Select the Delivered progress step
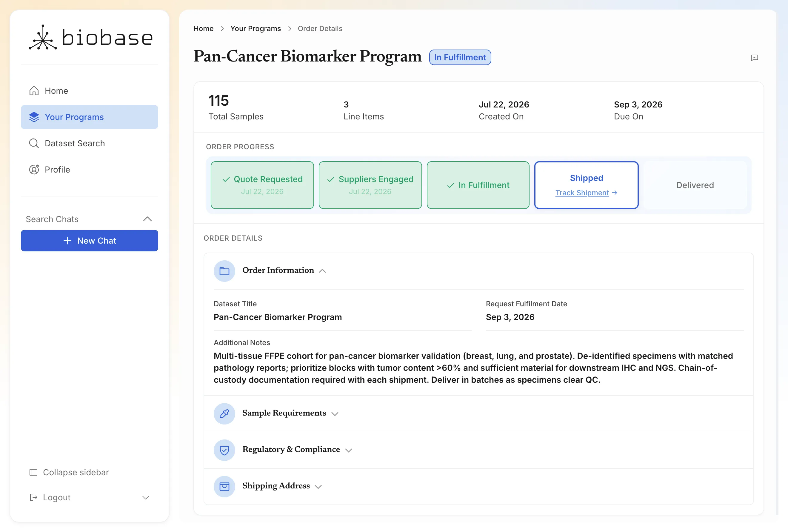This screenshot has height=532, width=788. 695,185
